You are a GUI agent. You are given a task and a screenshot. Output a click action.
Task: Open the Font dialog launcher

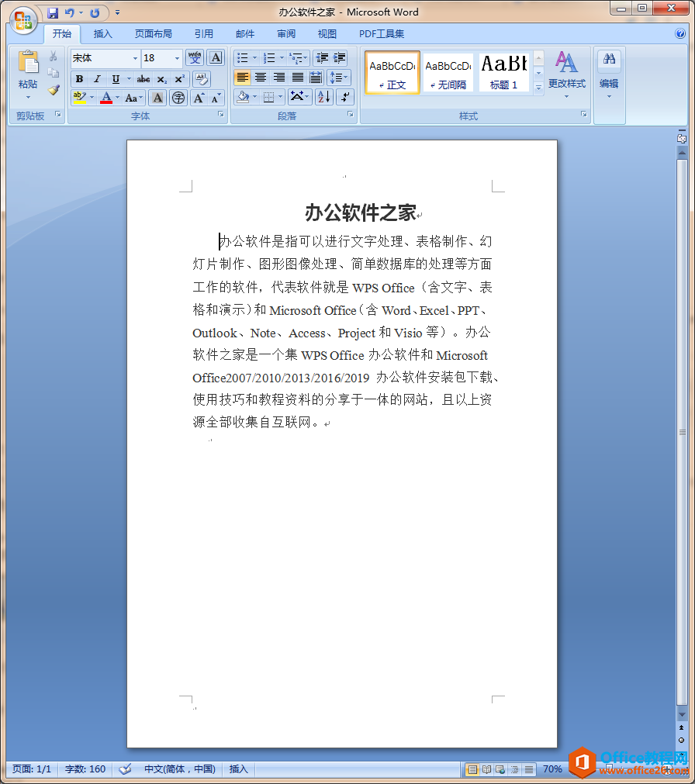click(220, 115)
